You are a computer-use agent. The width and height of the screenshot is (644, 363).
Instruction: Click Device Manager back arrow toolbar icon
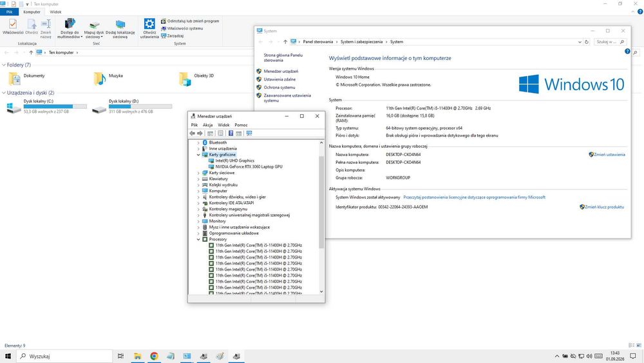pyautogui.click(x=192, y=133)
